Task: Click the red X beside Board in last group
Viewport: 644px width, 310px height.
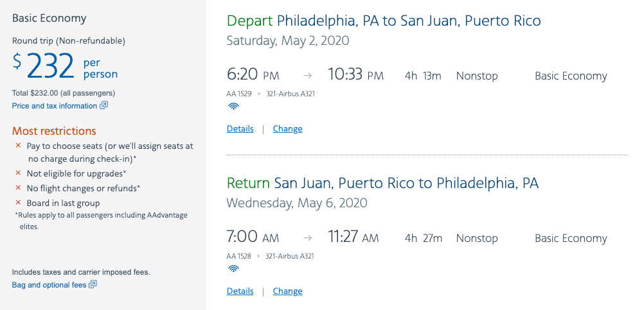Action: (x=19, y=203)
